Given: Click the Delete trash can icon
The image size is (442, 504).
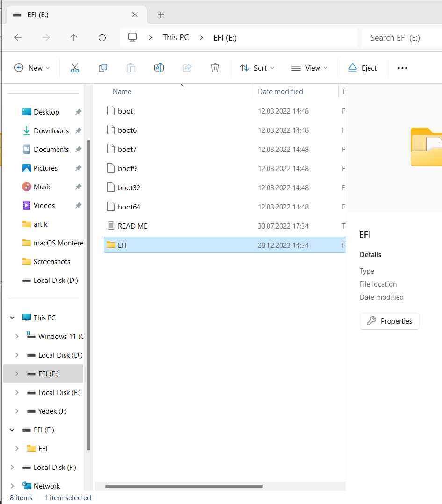Looking at the screenshot, I should [x=215, y=68].
